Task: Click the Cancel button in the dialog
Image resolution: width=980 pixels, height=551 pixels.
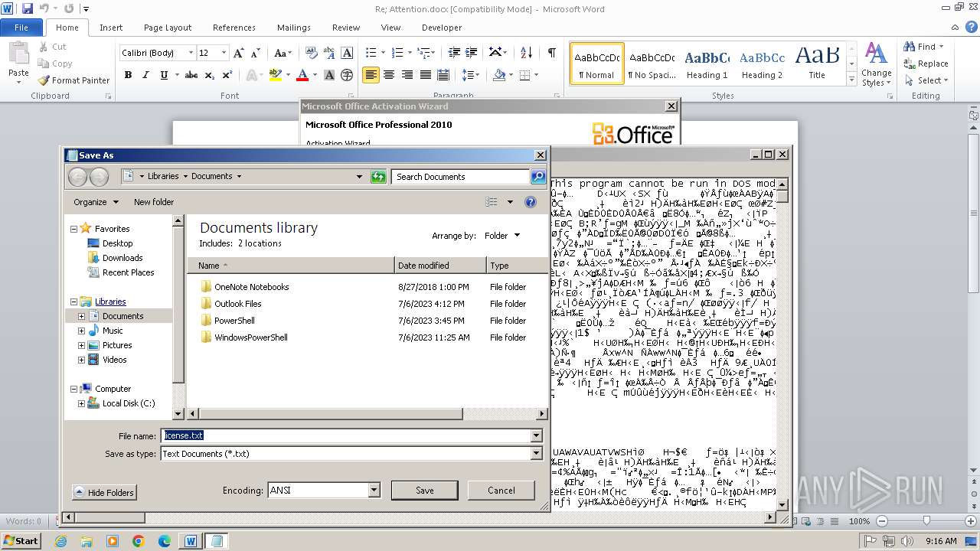Action: pos(501,491)
